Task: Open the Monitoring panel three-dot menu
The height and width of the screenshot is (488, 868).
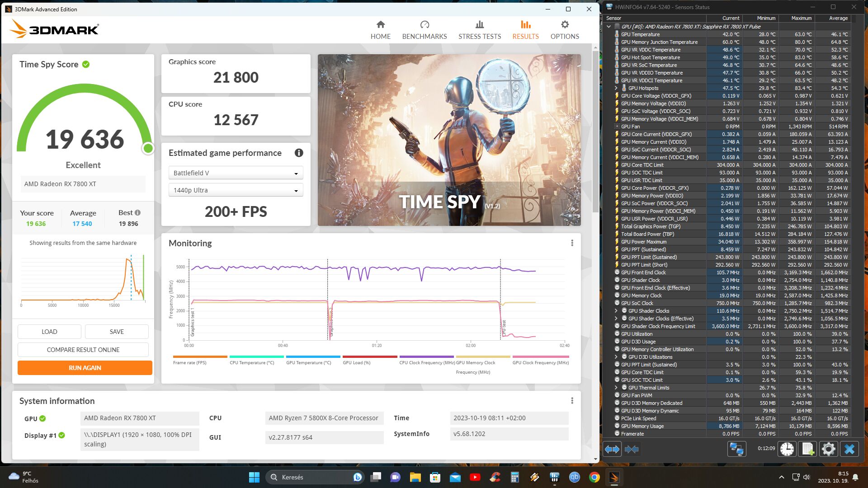Action: click(572, 243)
